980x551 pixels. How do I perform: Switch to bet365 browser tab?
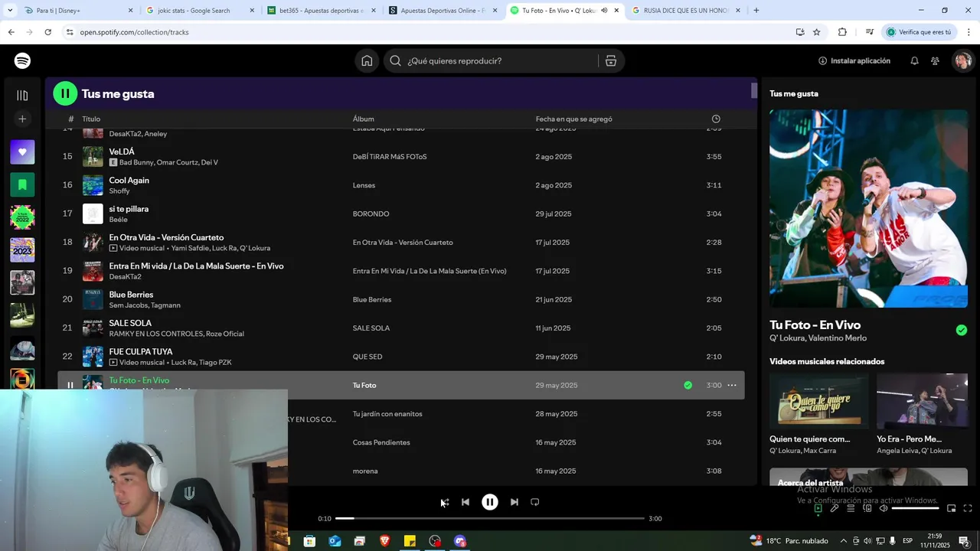(322, 11)
